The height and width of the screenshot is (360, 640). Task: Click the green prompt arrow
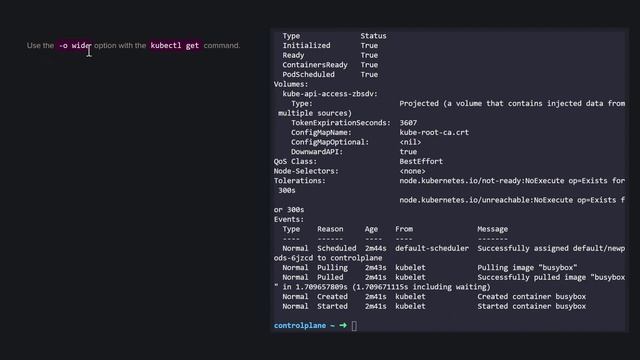(343, 325)
